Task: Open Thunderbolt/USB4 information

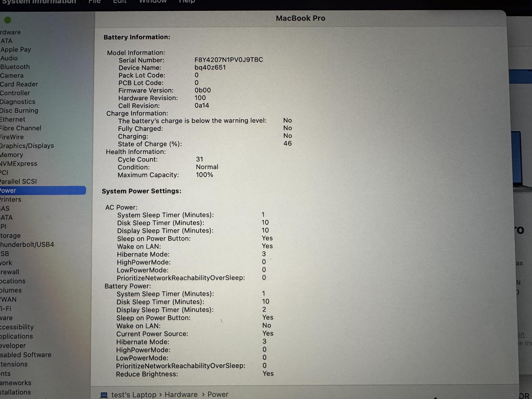Action: 27,245
